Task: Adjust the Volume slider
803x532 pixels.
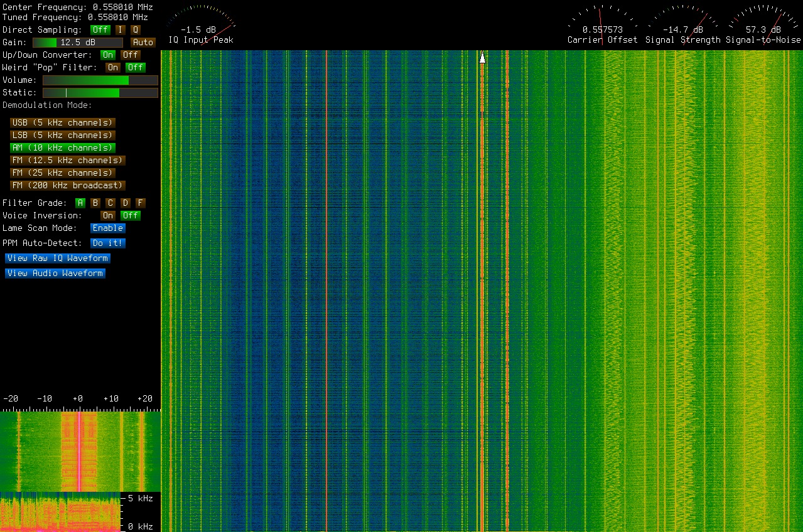Action: click(100, 80)
